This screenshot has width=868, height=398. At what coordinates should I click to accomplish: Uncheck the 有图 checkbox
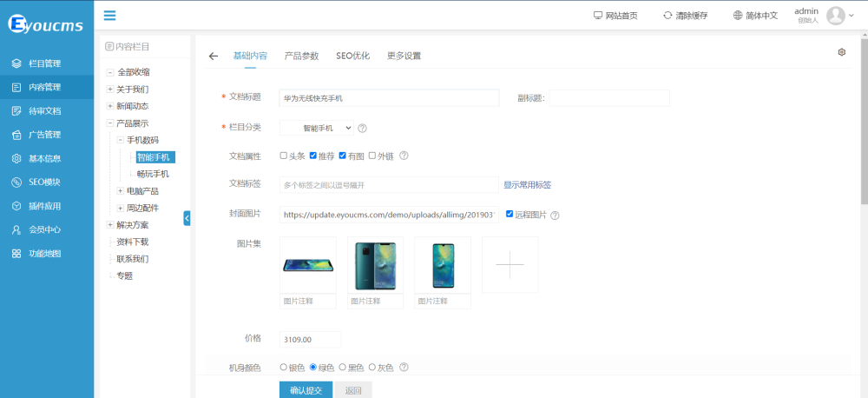342,156
